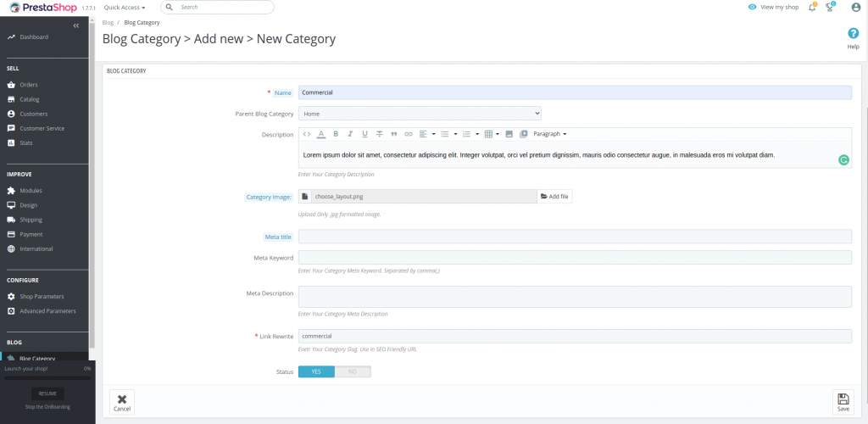Insert media video into description
The width and height of the screenshot is (868, 424).
click(524, 134)
